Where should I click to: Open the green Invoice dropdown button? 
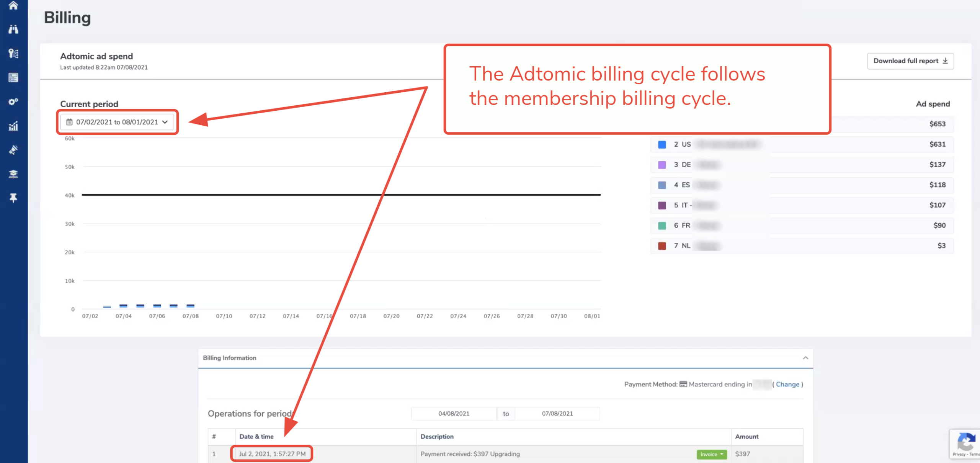[711, 454]
